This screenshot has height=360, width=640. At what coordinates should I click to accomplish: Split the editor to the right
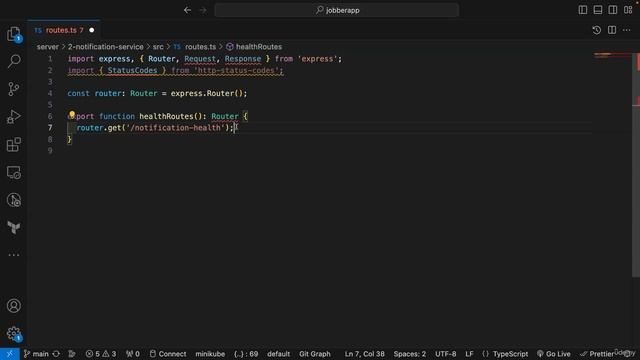(612, 30)
